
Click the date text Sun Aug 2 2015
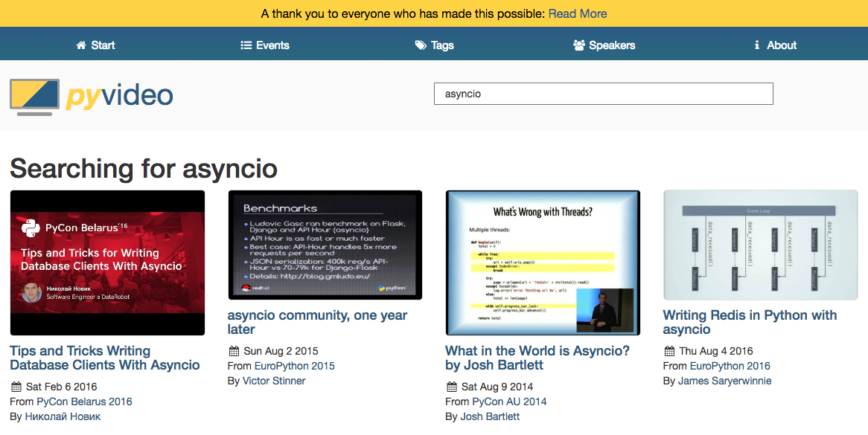(281, 351)
